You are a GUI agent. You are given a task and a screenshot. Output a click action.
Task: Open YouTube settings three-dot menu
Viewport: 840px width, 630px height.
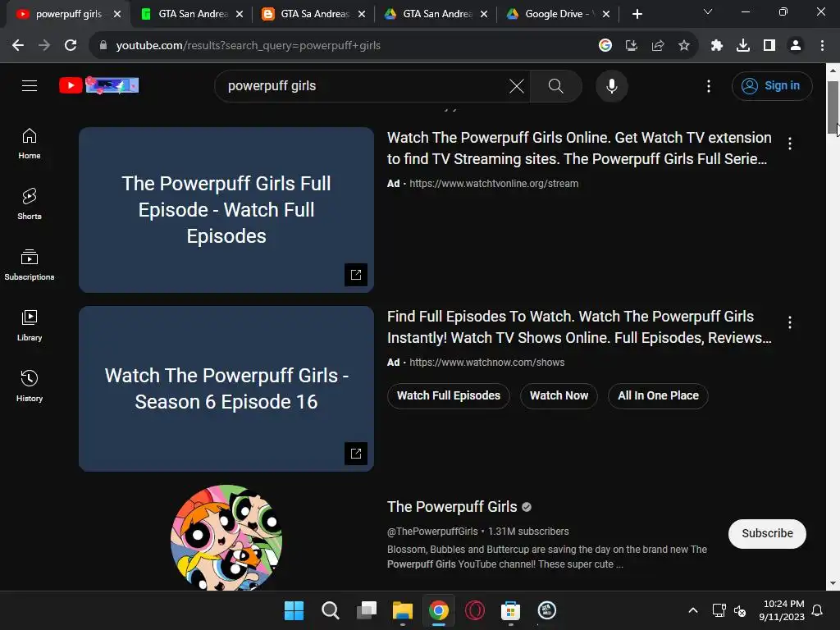coord(709,85)
